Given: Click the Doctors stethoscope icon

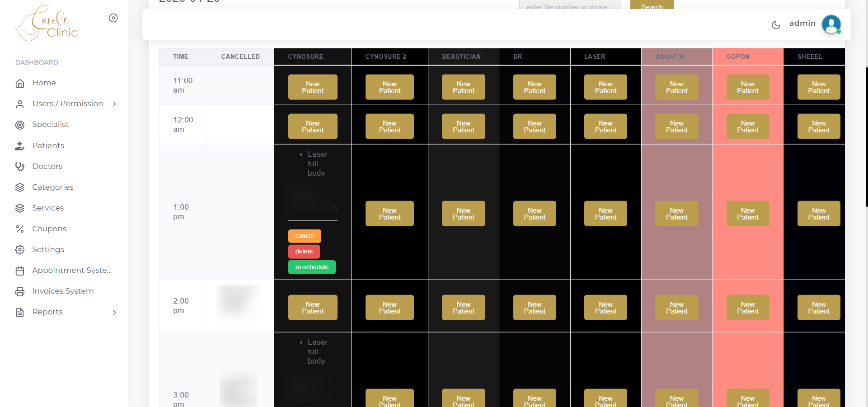Looking at the screenshot, I should (20, 167).
